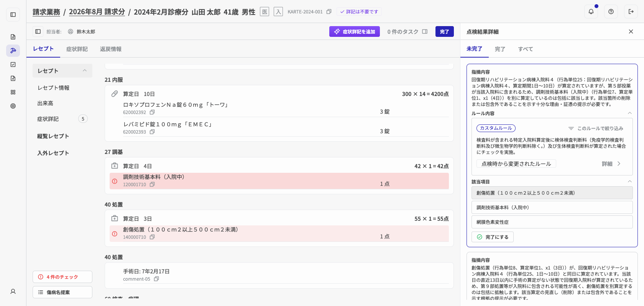Open the 4 件のチェック button
The height and width of the screenshot is (306, 644).
pos(62,277)
